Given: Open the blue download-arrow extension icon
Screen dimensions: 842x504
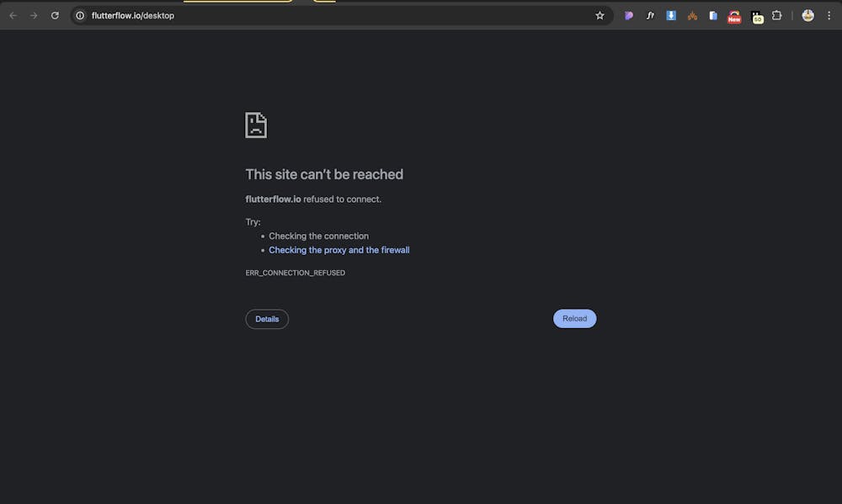Looking at the screenshot, I should click(x=671, y=15).
